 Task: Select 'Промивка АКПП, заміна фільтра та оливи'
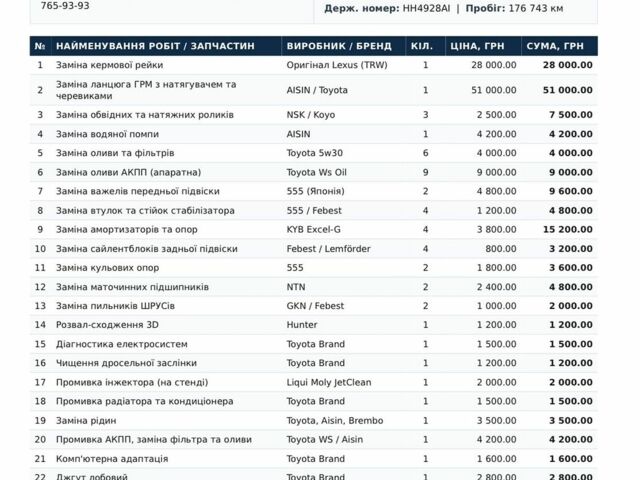pyautogui.click(x=154, y=440)
